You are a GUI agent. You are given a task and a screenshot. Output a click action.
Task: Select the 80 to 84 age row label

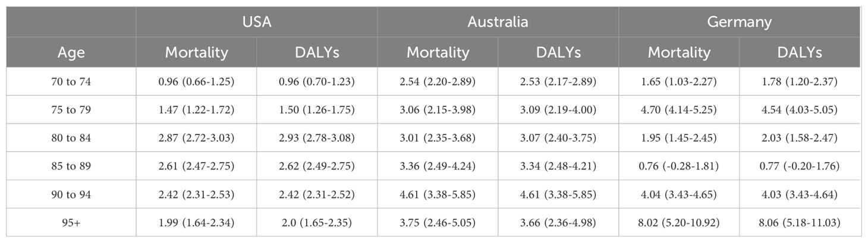[x=71, y=138]
